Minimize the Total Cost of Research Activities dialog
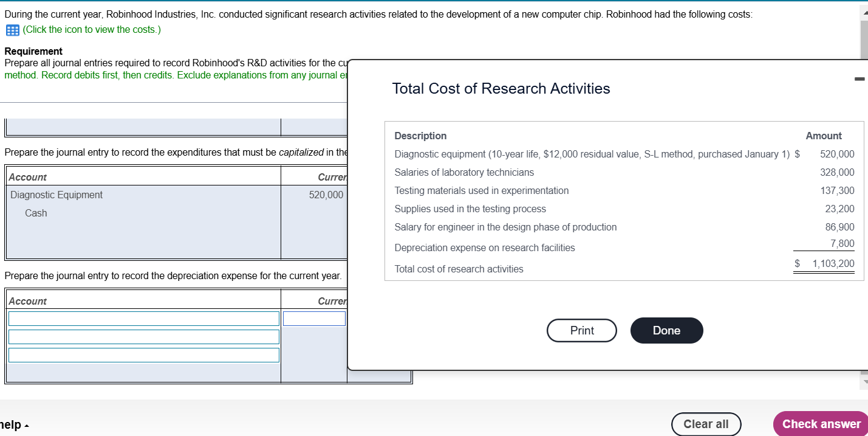Viewport: 868px width, 436px height. [x=859, y=79]
